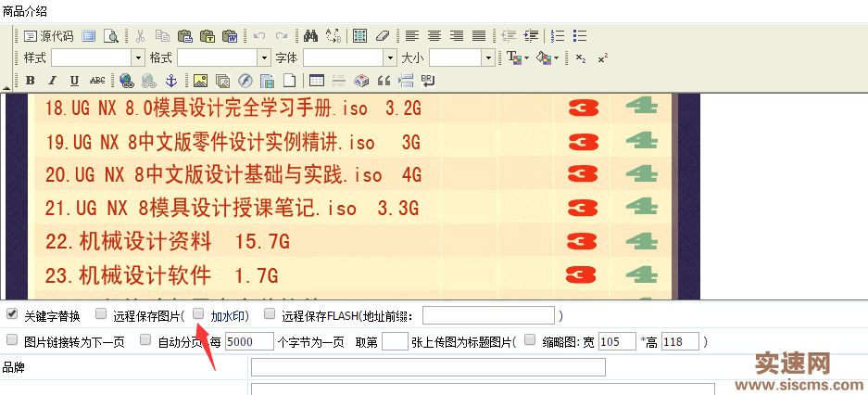The height and width of the screenshot is (395, 868).
Task: Switch editor to 源代码 source view
Action: (x=49, y=36)
